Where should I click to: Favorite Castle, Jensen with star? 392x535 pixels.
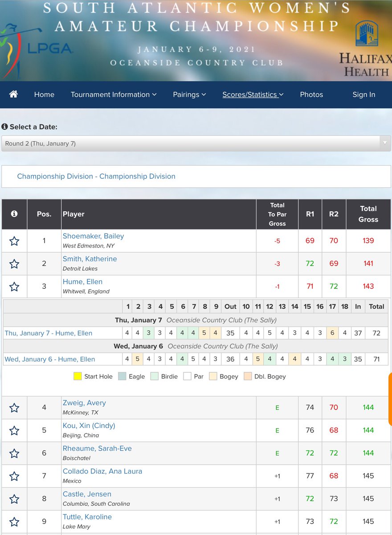(x=14, y=499)
